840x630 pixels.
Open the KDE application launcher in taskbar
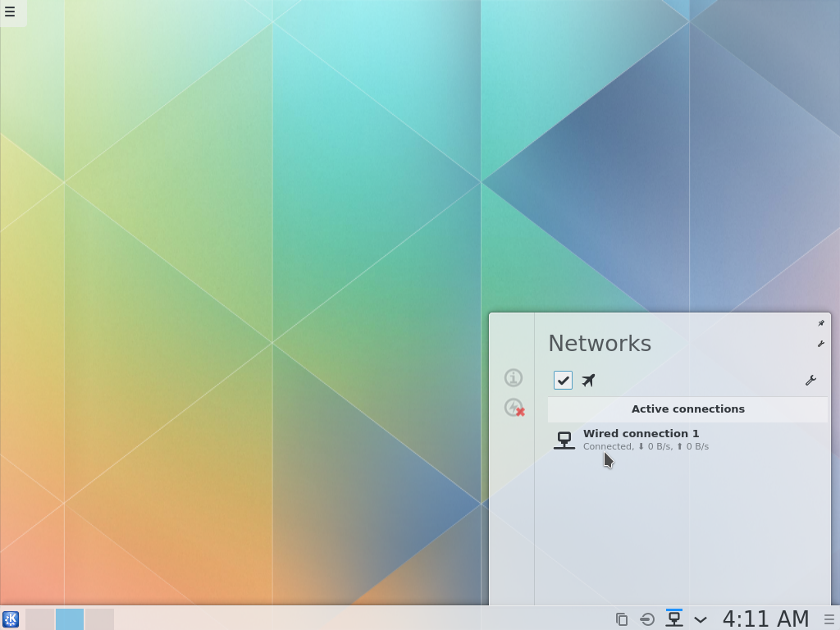click(11, 619)
